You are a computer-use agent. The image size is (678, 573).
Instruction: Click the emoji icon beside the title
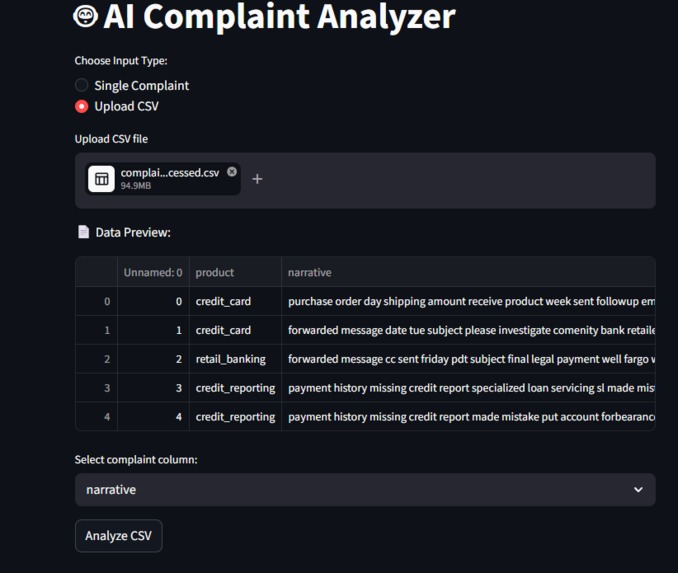pos(86,16)
